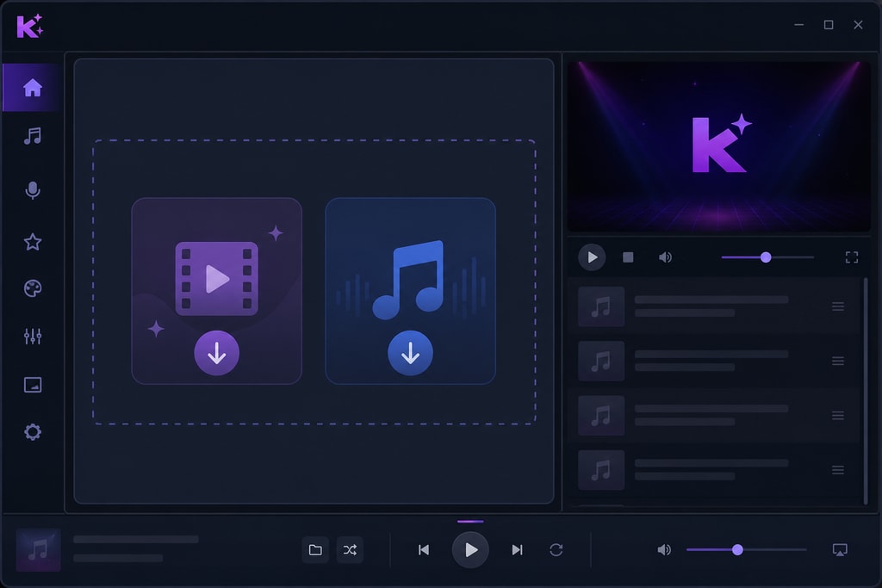This screenshot has height=588, width=882.
Task: Skip to the next track
Action: (517, 550)
